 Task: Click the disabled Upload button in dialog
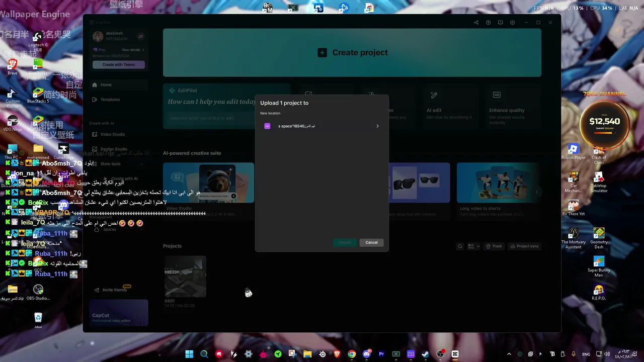[x=345, y=242]
